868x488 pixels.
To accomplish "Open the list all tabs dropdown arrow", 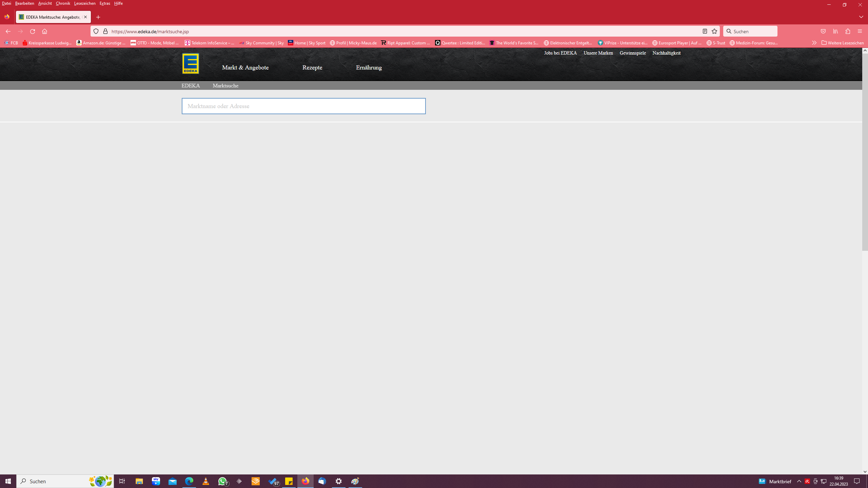I will tap(861, 17).
